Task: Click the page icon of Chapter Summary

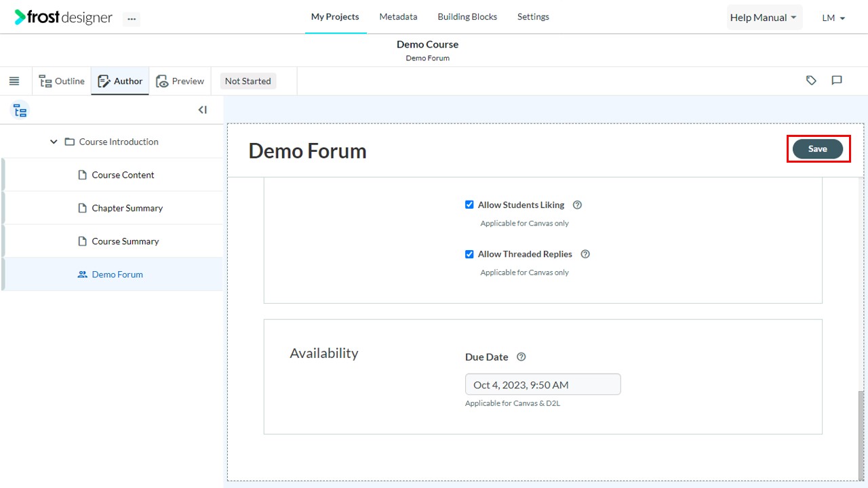Action: pyautogui.click(x=83, y=208)
